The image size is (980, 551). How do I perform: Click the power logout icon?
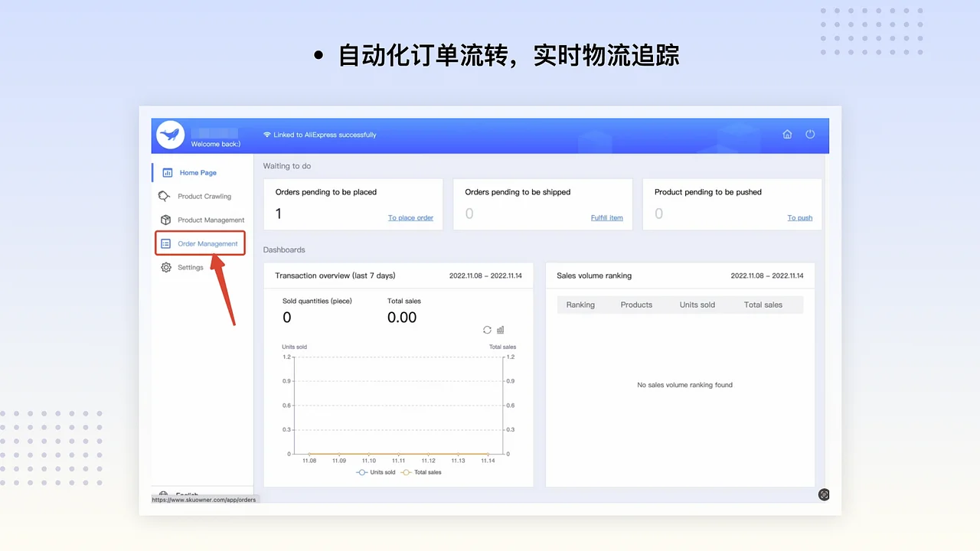click(x=810, y=134)
